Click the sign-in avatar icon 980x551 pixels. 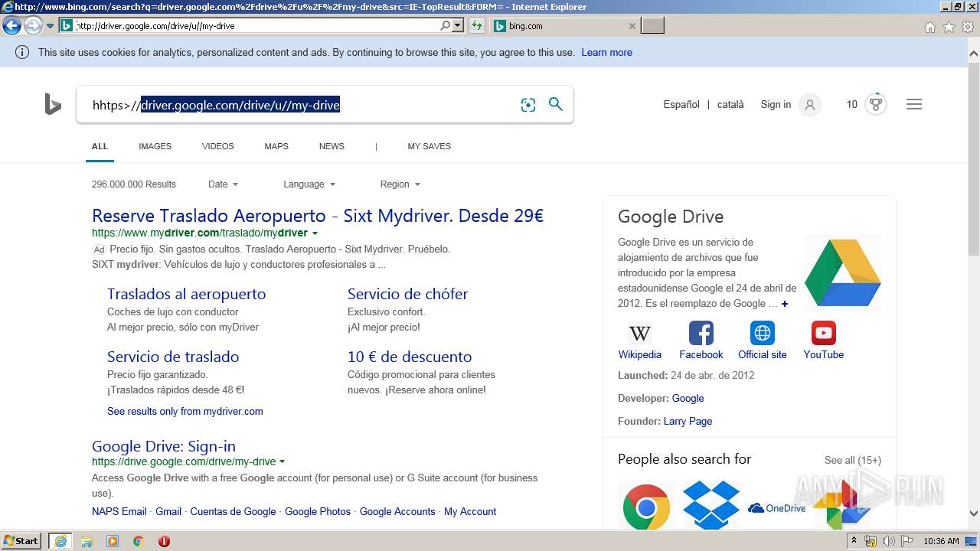click(x=810, y=105)
